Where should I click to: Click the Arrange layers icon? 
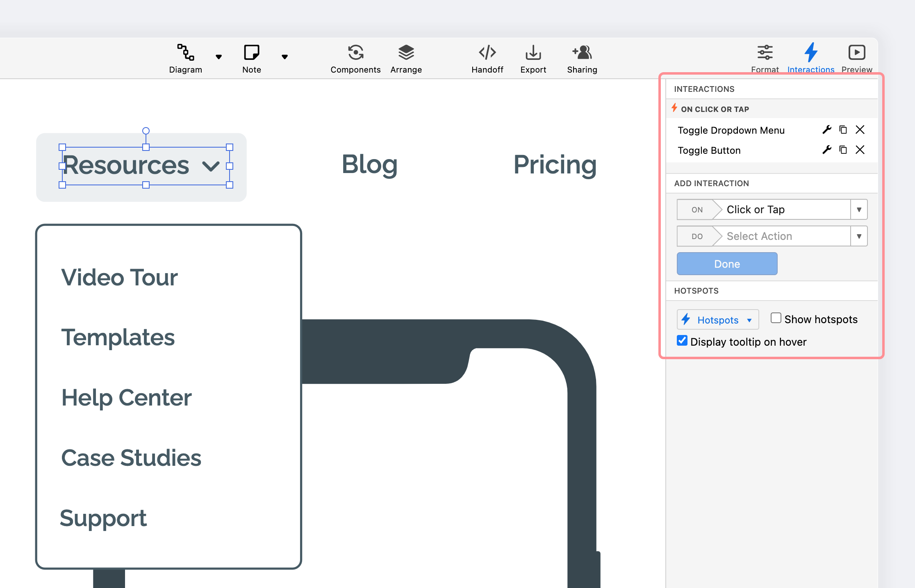click(x=406, y=53)
